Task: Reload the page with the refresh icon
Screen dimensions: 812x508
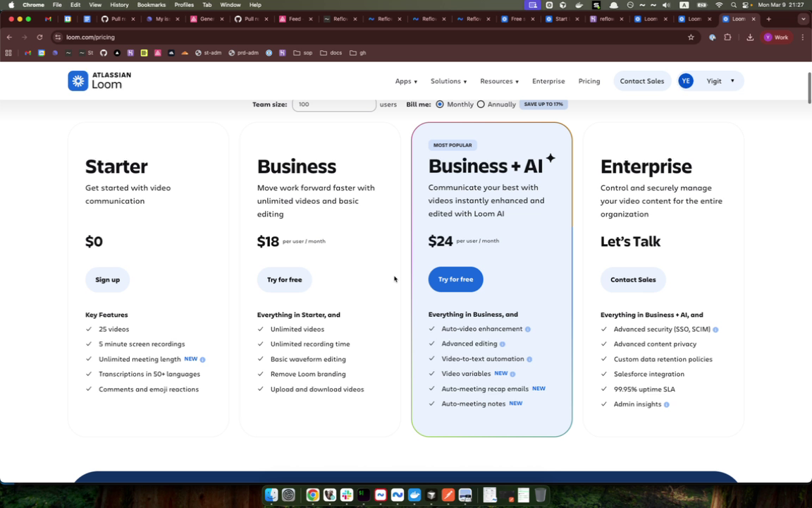Action: (39, 37)
